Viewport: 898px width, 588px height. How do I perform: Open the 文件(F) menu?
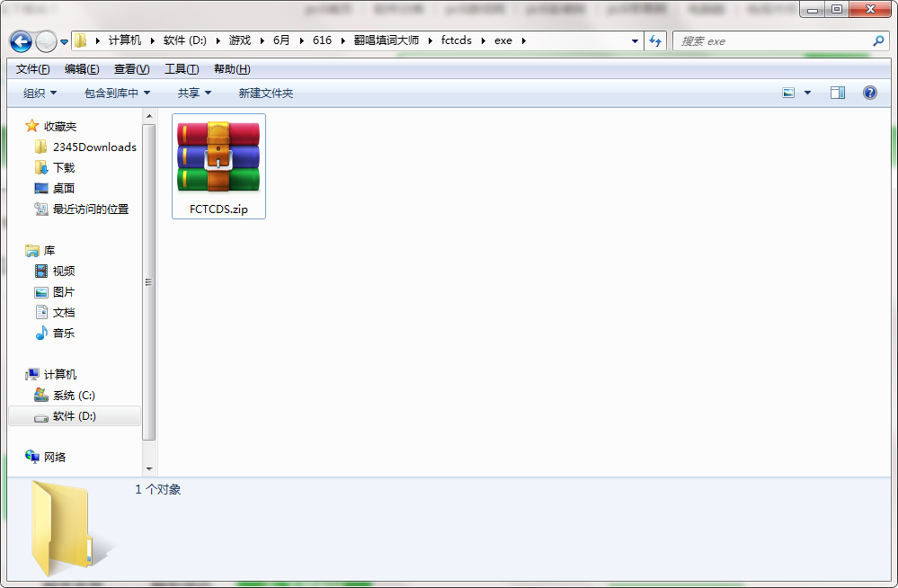(32, 69)
